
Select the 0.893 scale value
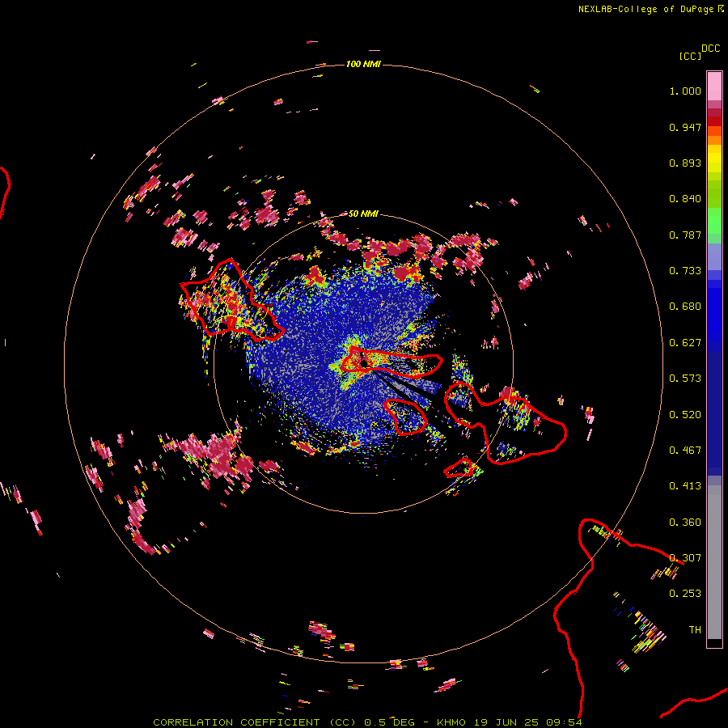685,163
